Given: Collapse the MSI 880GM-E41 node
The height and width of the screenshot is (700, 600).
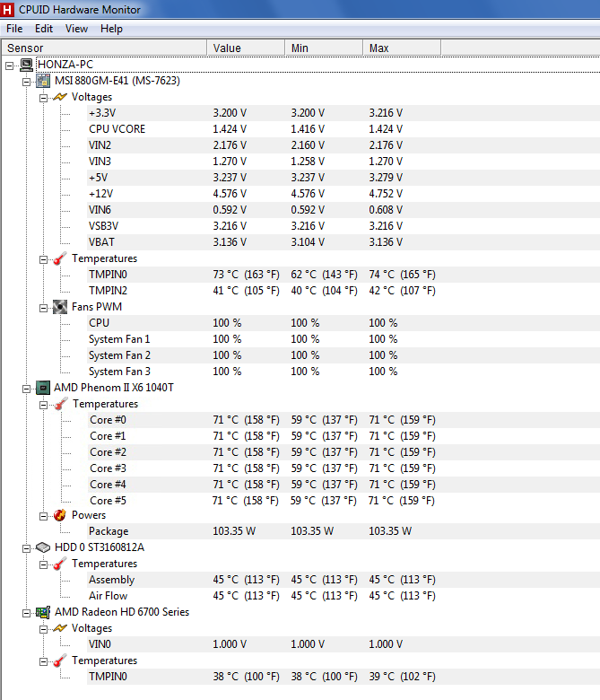Looking at the screenshot, I should 26,83.
